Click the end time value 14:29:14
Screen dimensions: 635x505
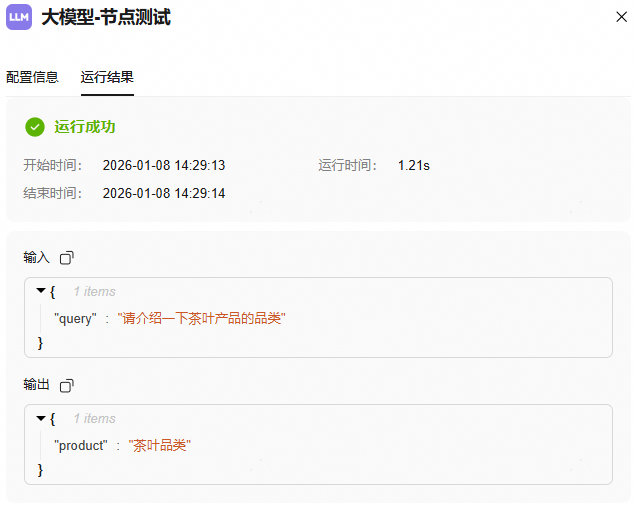click(164, 193)
